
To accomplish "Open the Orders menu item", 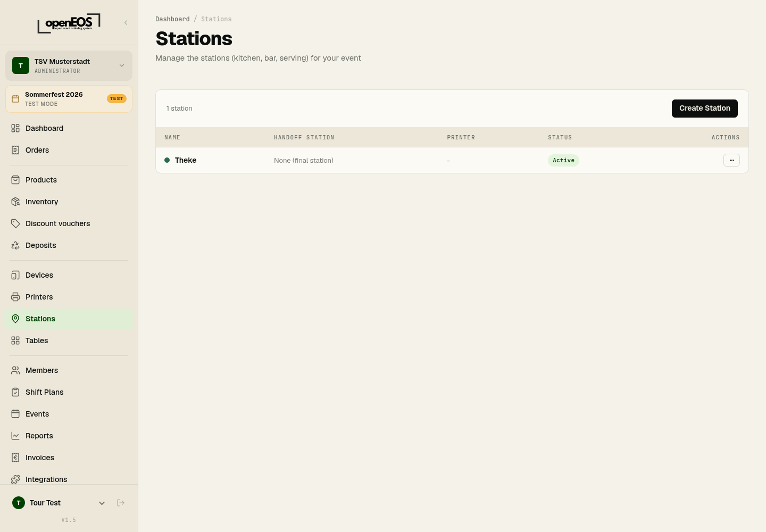I will (x=69, y=150).
